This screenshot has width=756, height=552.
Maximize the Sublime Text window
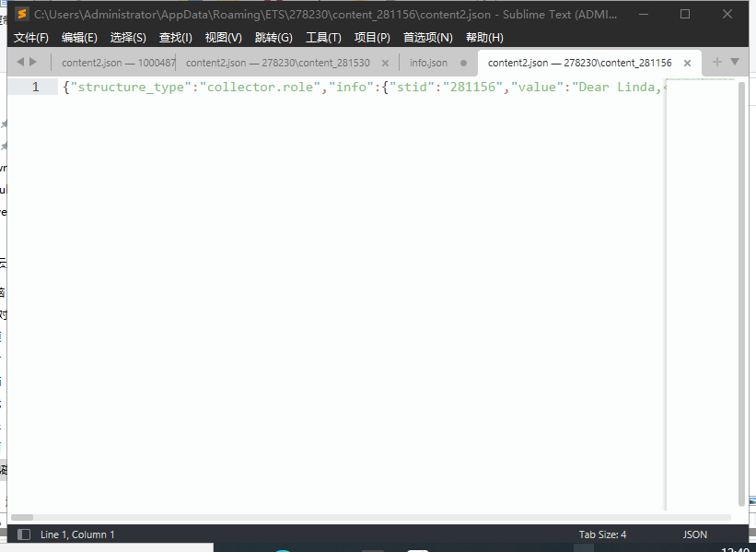[x=685, y=14]
